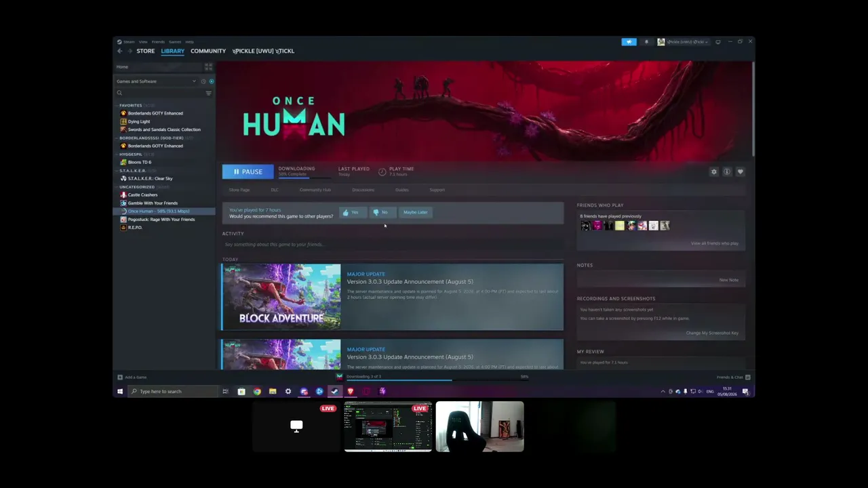Open Steam announcements megaphone button
868x488 pixels.
[x=629, y=42]
